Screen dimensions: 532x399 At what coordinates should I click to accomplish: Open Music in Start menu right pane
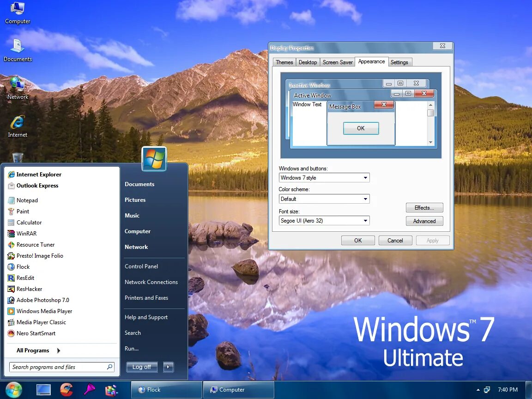[132, 216]
